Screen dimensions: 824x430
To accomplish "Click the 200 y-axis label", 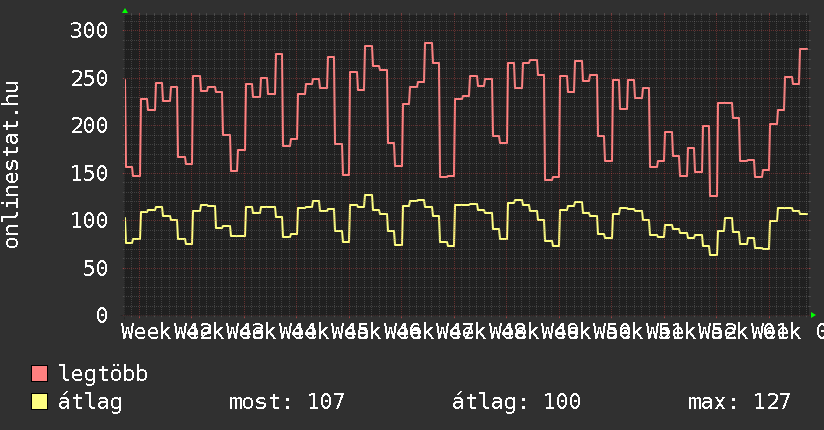I will coord(89,125).
